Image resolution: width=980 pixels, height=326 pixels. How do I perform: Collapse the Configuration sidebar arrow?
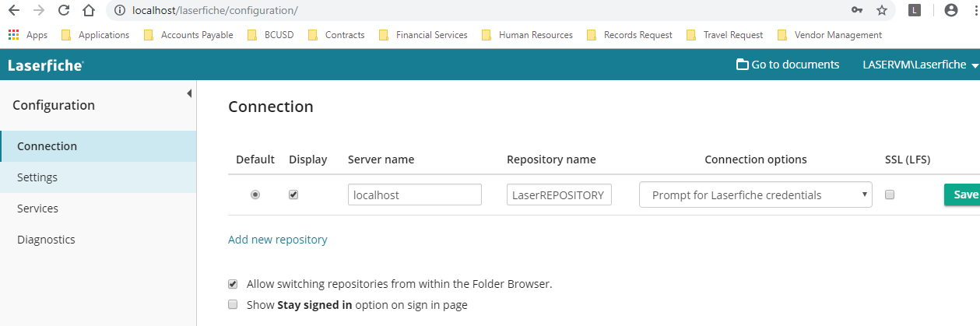[189, 93]
